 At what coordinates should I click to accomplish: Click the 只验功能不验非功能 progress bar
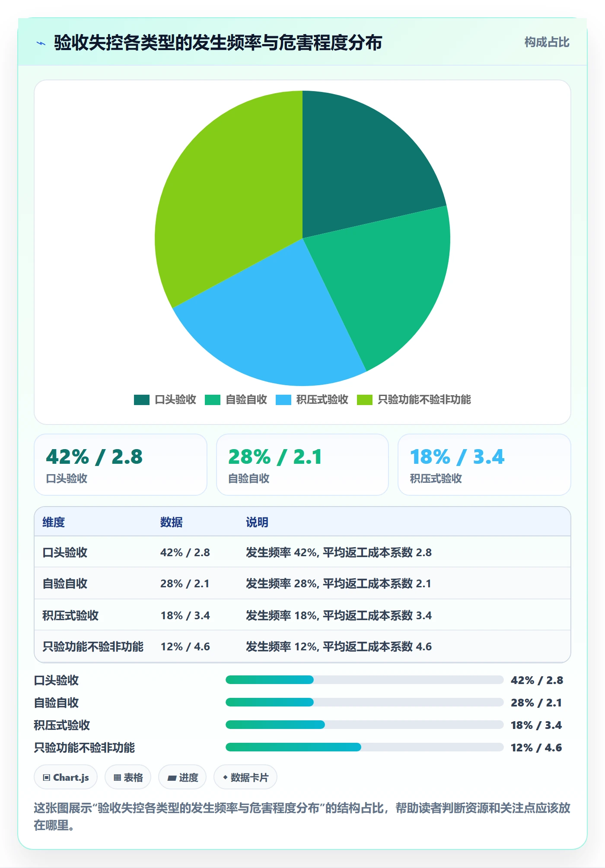tap(364, 747)
